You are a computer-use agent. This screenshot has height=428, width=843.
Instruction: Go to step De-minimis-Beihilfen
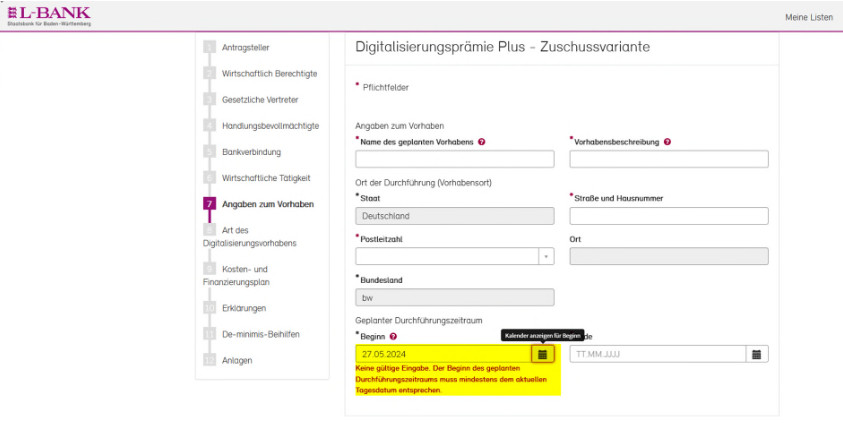[x=261, y=334]
